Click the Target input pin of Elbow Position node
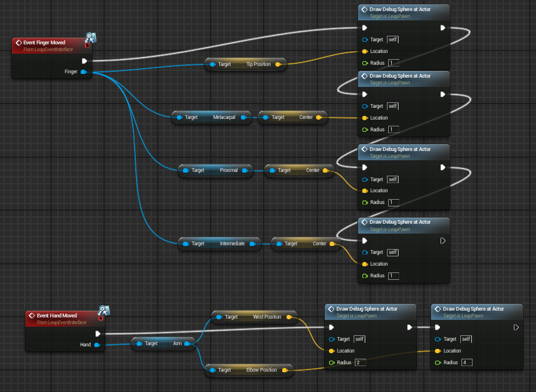 pos(213,370)
